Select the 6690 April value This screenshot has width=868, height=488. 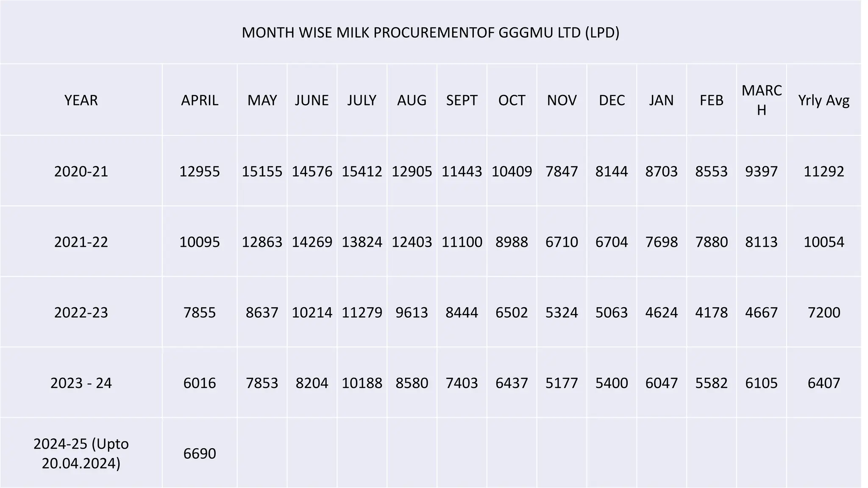click(200, 453)
